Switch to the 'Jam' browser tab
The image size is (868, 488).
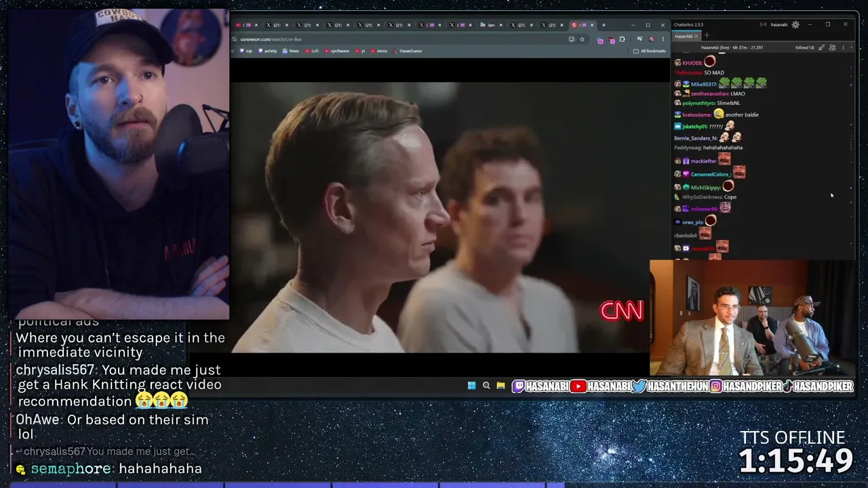[x=491, y=25]
